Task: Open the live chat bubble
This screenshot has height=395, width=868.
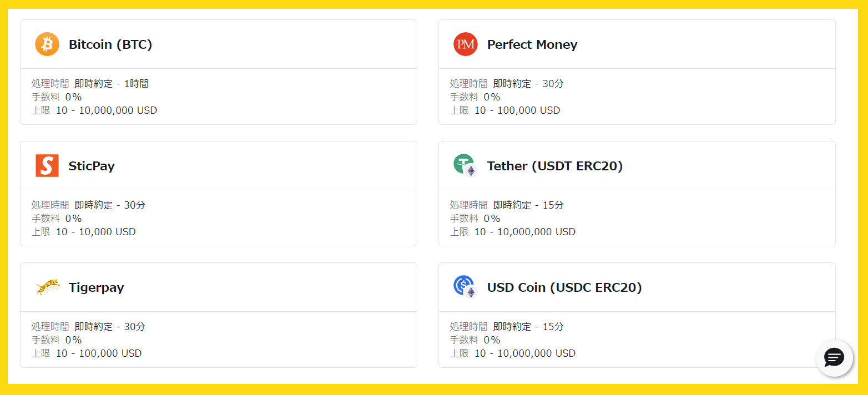Action: coord(834,358)
